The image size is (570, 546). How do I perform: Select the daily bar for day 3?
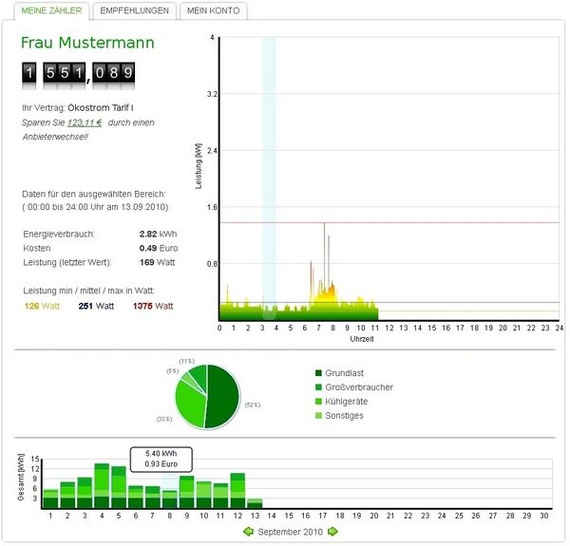click(85, 493)
